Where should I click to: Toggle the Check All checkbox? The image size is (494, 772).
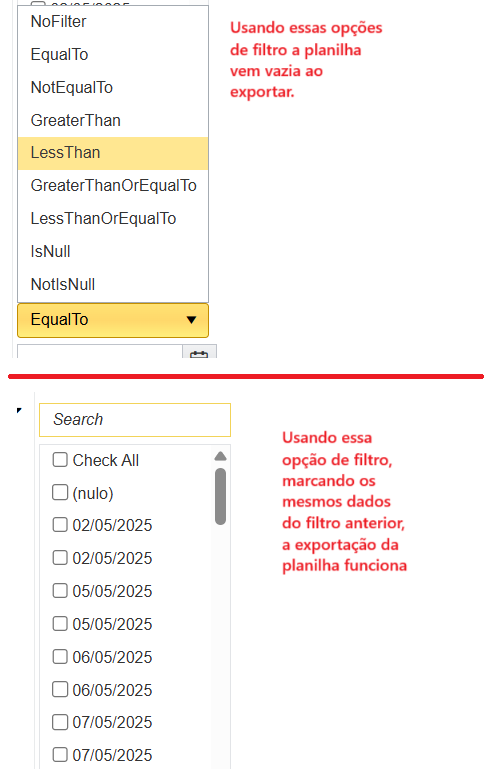60,460
